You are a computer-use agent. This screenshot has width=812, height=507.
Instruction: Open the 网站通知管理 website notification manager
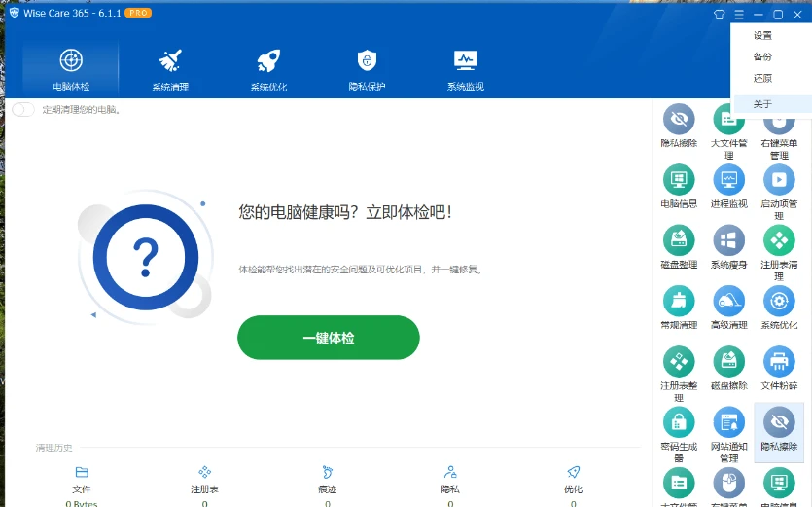click(728, 422)
